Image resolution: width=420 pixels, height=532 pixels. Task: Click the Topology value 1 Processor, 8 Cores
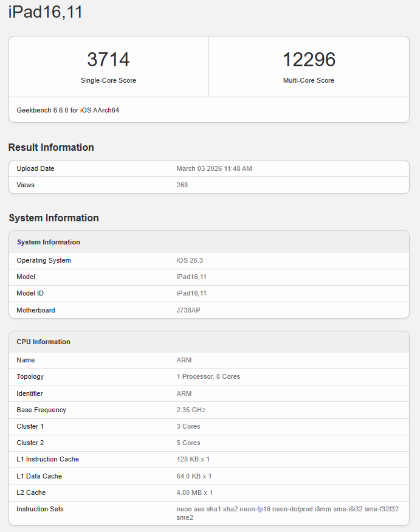208,376
